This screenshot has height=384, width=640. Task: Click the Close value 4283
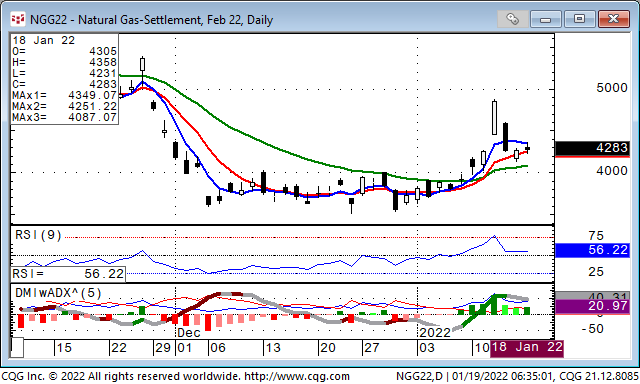pyautogui.click(x=103, y=84)
